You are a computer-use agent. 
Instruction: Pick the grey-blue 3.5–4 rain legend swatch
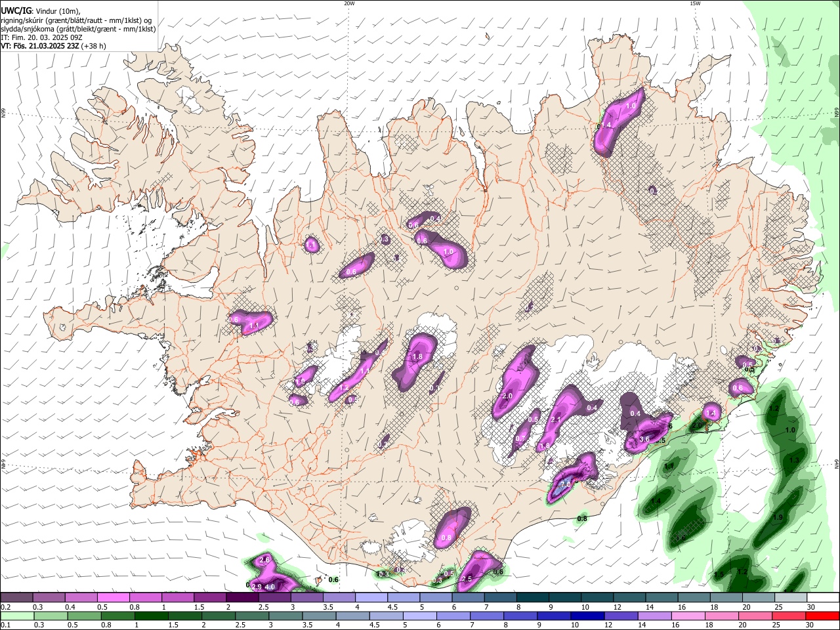[x=319, y=616]
